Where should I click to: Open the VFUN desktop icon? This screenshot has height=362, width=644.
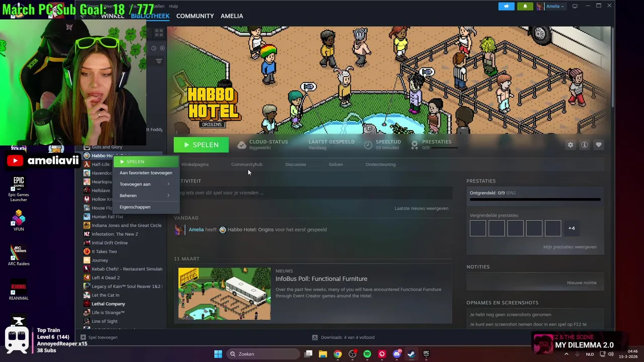tap(19, 221)
